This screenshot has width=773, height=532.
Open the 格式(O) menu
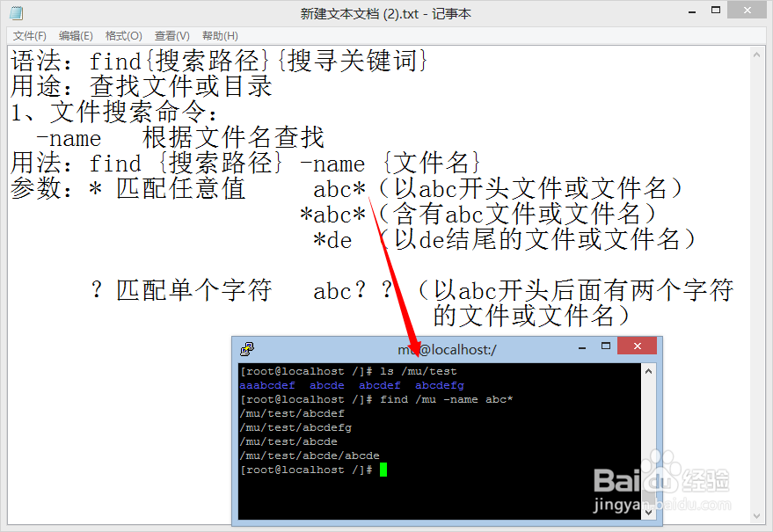pos(123,36)
